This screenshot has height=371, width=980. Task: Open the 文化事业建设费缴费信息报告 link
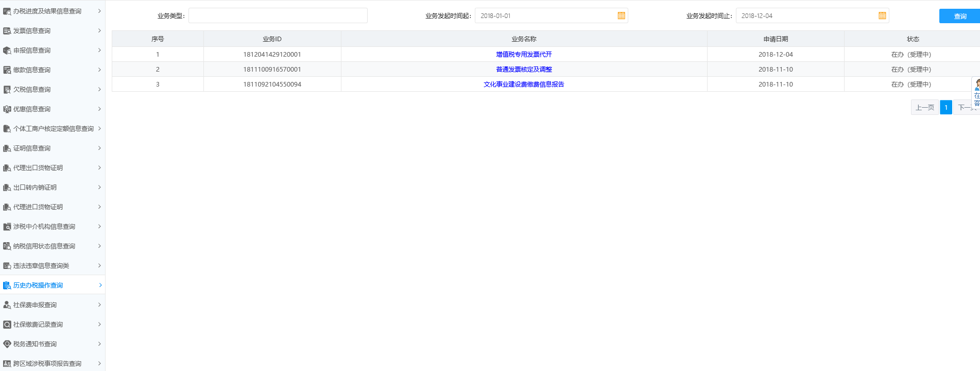tap(524, 85)
